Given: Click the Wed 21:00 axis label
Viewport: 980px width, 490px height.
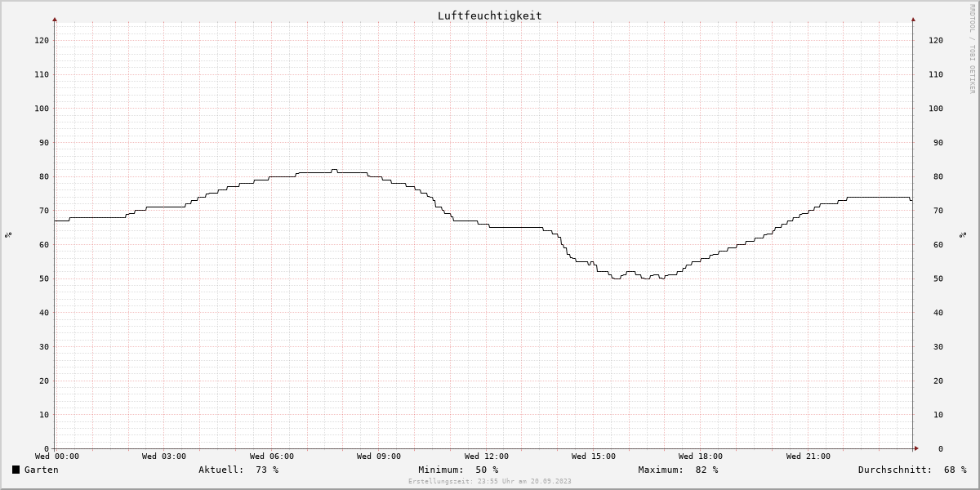Looking at the screenshot, I should (x=808, y=457).
